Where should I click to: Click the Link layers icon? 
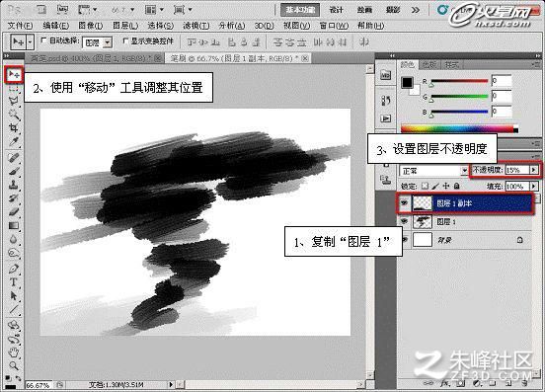point(428,384)
